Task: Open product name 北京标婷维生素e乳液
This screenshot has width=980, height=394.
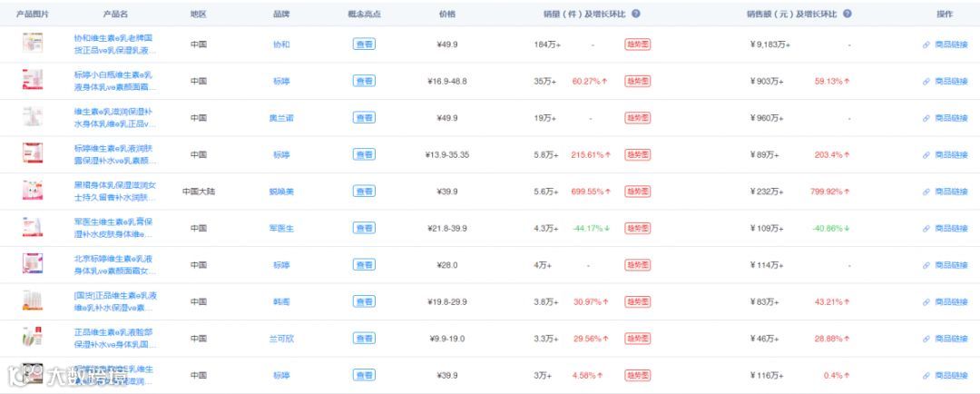Action: [x=114, y=264]
